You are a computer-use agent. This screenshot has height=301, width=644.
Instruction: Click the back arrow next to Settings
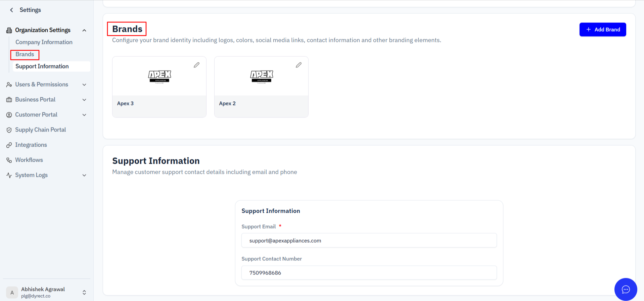pyautogui.click(x=12, y=10)
